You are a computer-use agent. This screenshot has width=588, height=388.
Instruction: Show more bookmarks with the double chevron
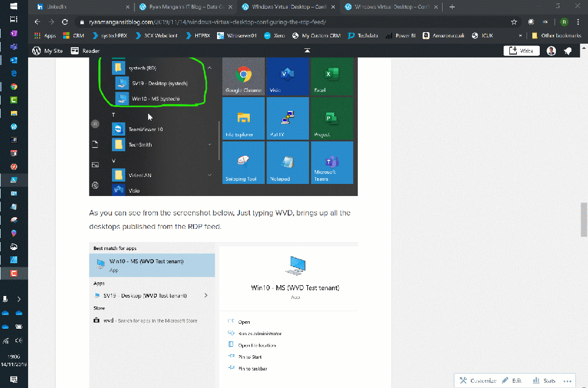click(520, 36)
